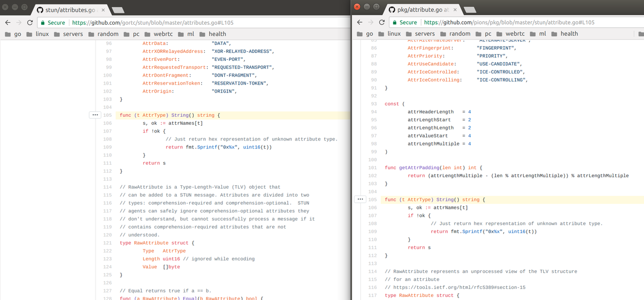Image resolution: width=644 pixels, height=300 pixels.
Task: Open the linux bookmark folder in left window
Action: 38,34
